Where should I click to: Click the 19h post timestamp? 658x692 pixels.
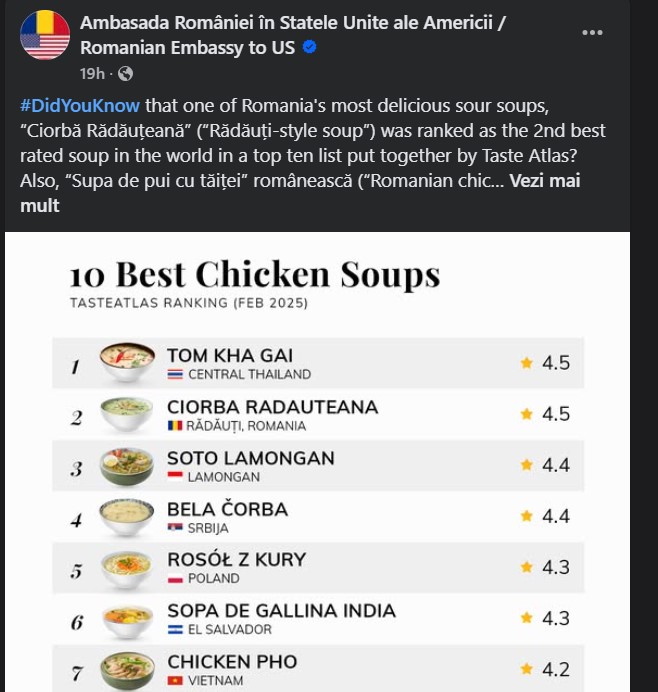click(92, 73)
